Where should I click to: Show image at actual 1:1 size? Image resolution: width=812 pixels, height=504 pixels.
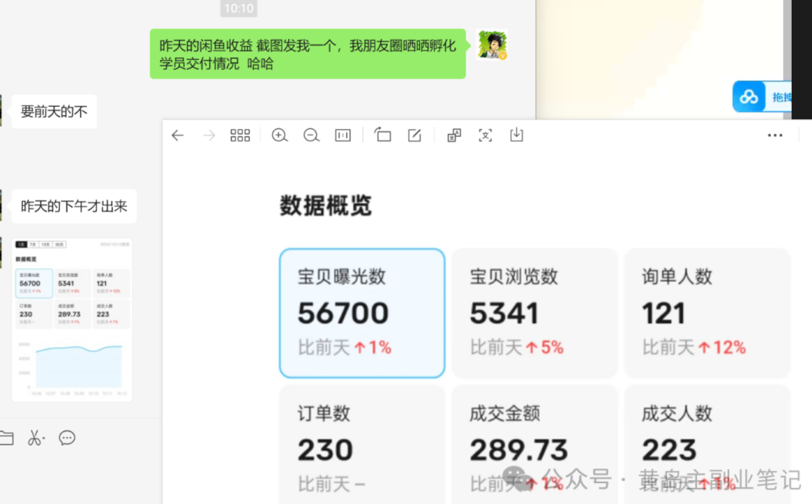343,136
